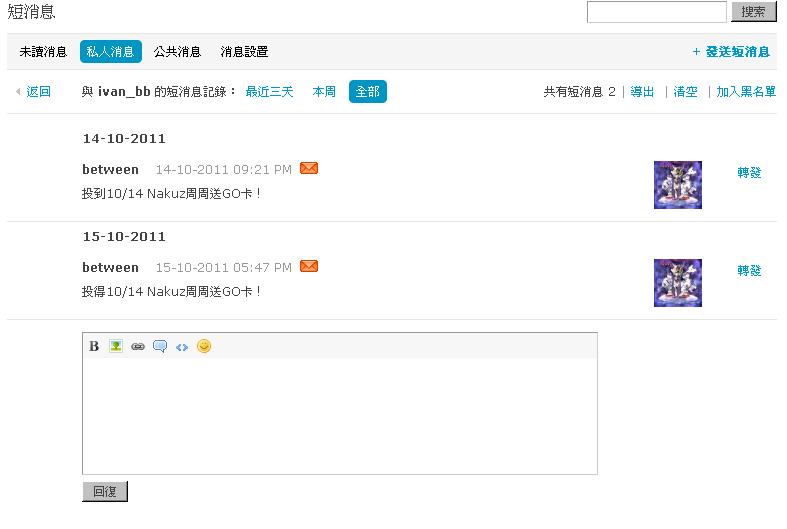Insert link via chain icon

coord(138,346)
